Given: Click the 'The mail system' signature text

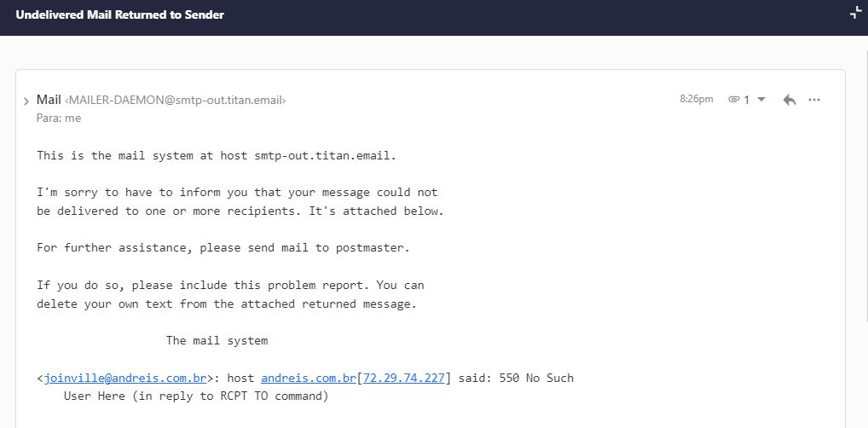Looking at the screenshot, I should tap(217, 340).
